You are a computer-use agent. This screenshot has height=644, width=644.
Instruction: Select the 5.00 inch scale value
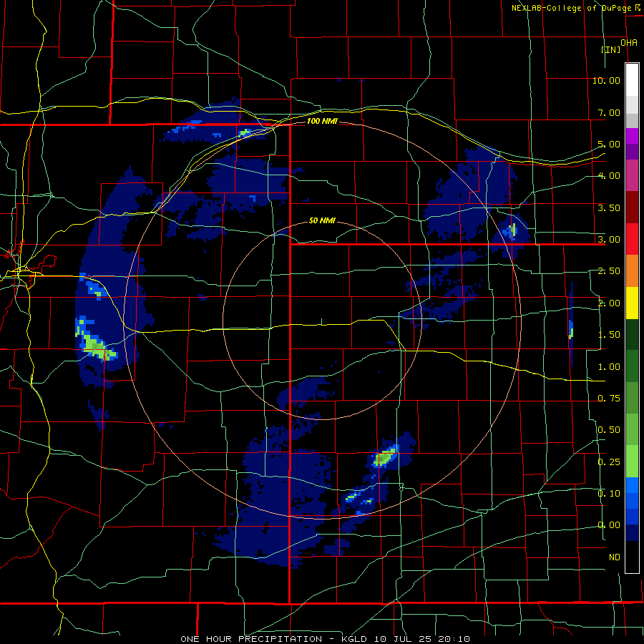pyautogui.click(x=609, y=144)
